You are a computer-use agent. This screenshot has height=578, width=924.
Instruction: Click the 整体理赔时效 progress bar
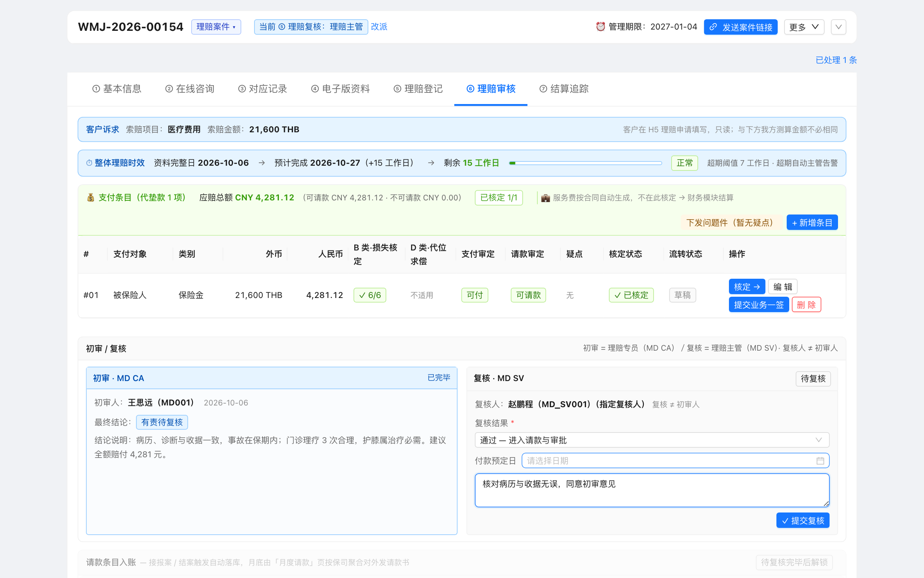tap(585, 163)
